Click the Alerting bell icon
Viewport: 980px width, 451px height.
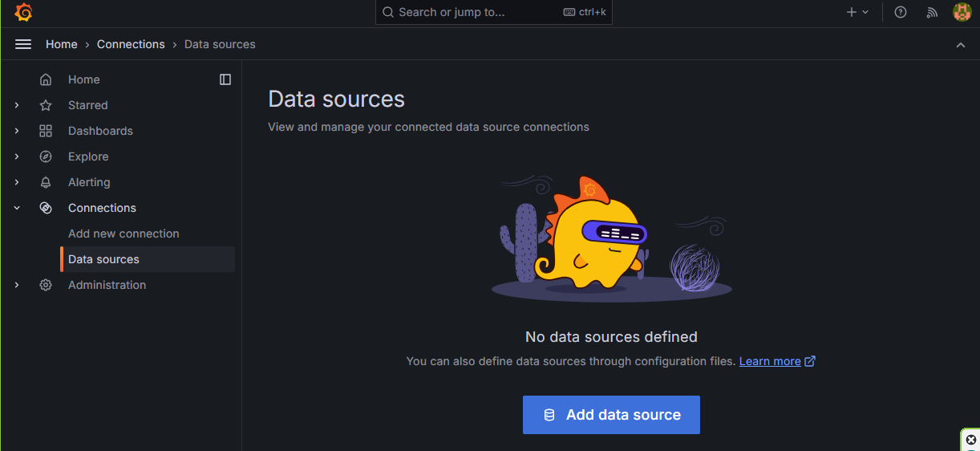click(46, 182)
